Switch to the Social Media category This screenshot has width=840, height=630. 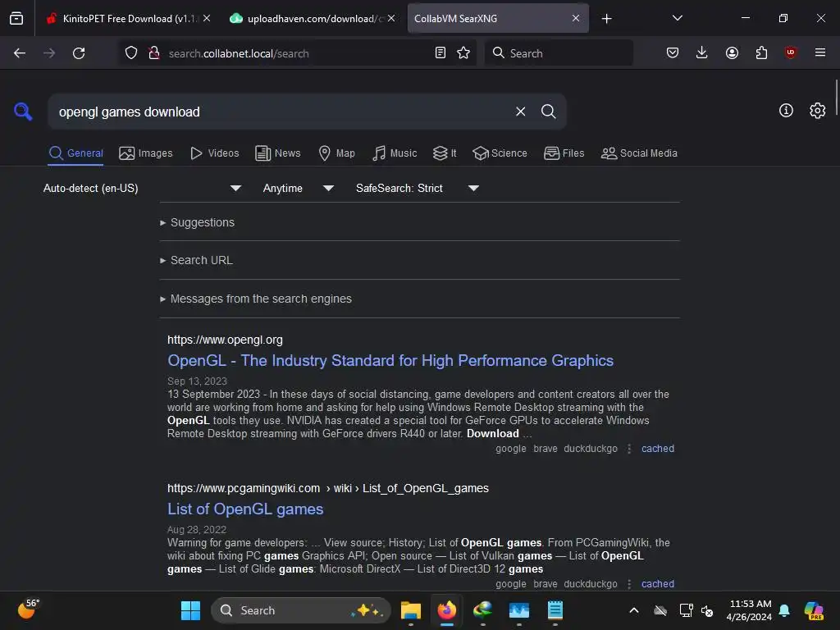[x=639, y=153]
